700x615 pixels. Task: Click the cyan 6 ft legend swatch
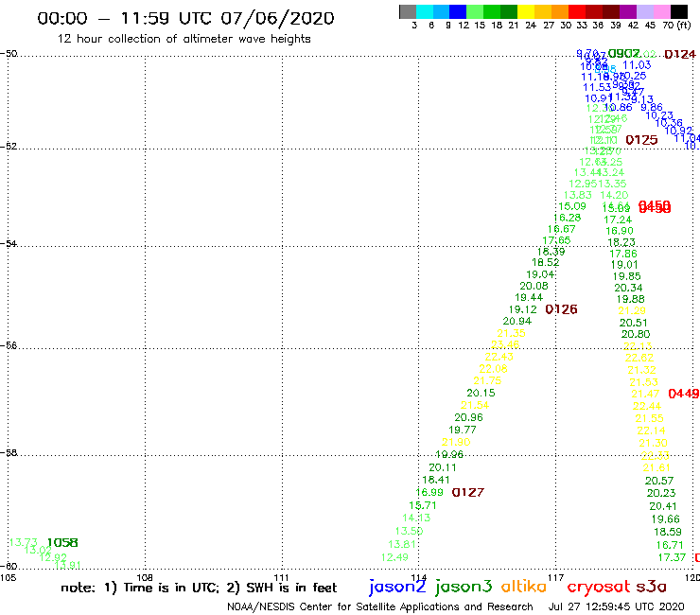click(x=425, y=11)
